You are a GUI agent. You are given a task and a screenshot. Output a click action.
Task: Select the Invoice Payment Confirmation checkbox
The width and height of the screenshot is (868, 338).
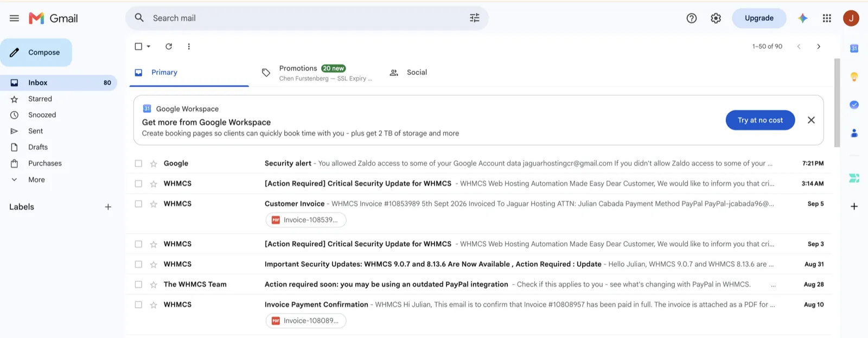[x=138, y=304]
